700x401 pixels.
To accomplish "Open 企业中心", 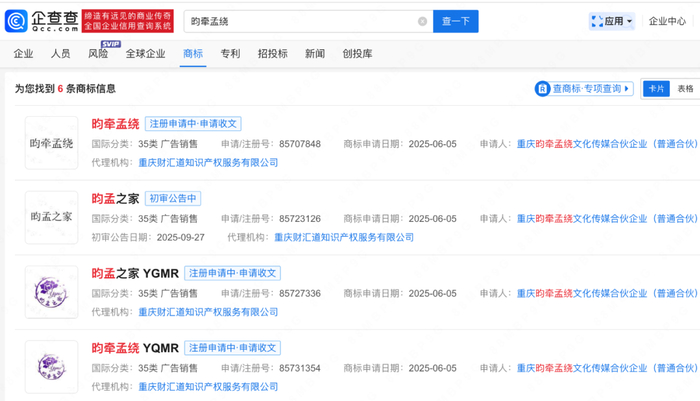I will pyautogui.click(x=667, y=21).
